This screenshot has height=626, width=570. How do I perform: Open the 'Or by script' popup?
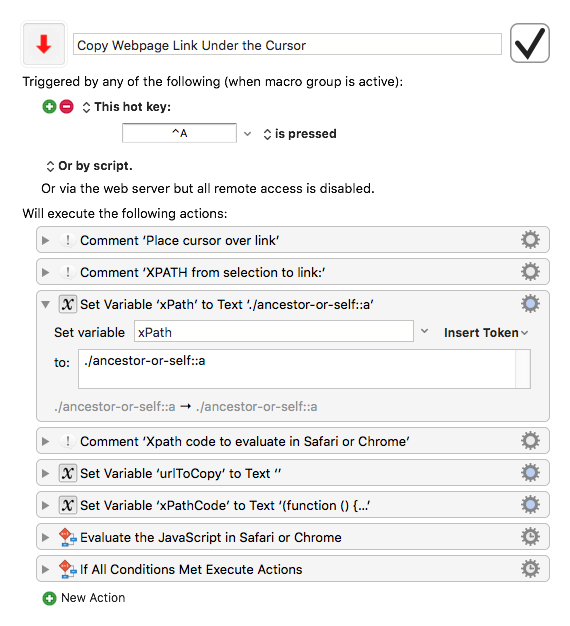(x=89, y=166)
